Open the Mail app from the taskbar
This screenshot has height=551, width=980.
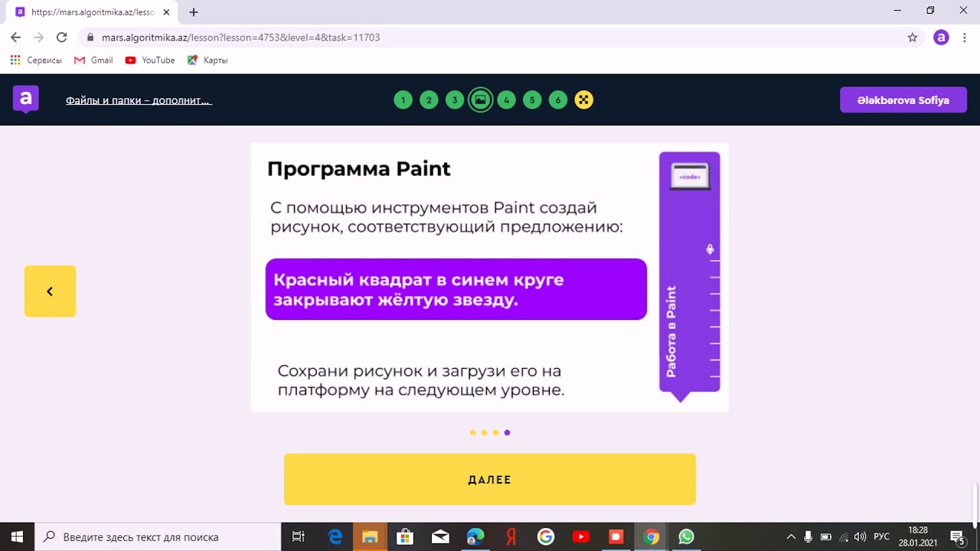click(x=440, y=536)
